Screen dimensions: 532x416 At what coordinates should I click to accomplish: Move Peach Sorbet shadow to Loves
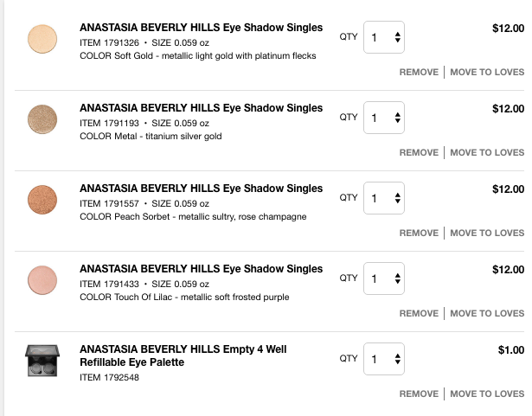(487, 233)
